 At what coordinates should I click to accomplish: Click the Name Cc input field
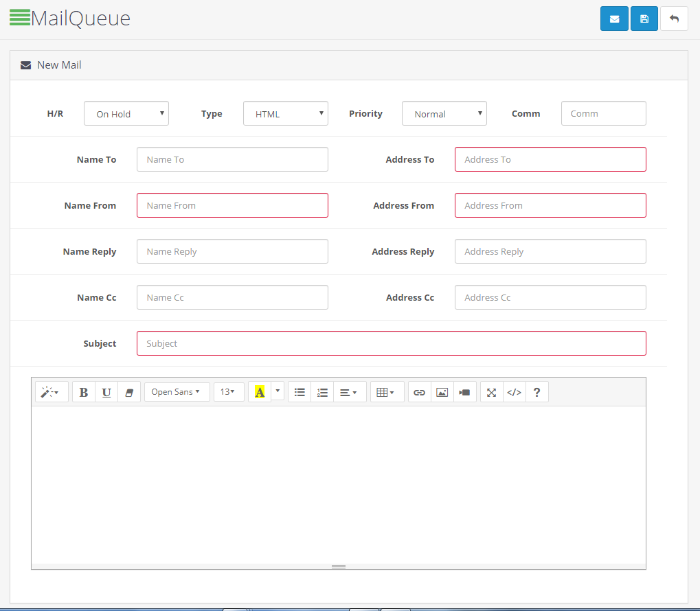point(233,297)
